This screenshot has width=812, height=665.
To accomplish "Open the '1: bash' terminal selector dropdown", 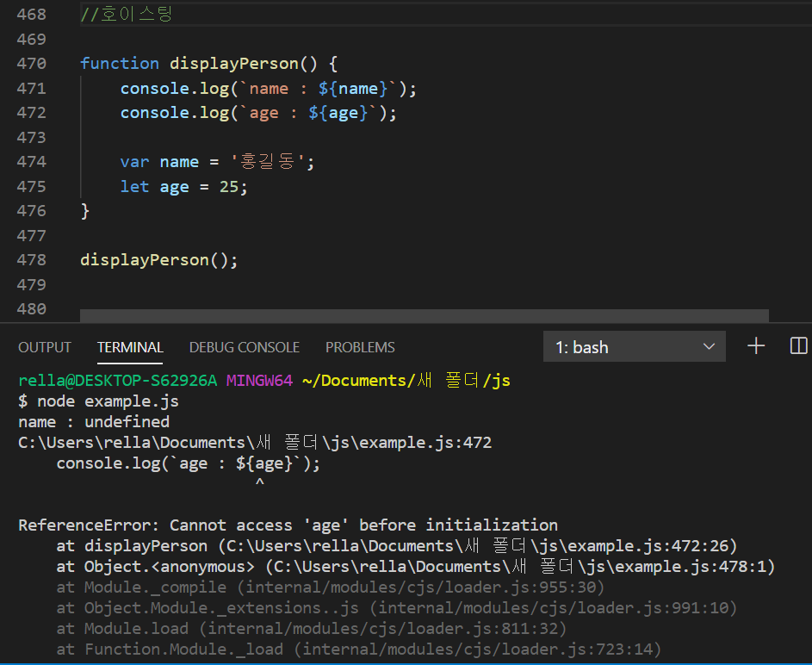I will pyautogui.click(x=634, y=346).
